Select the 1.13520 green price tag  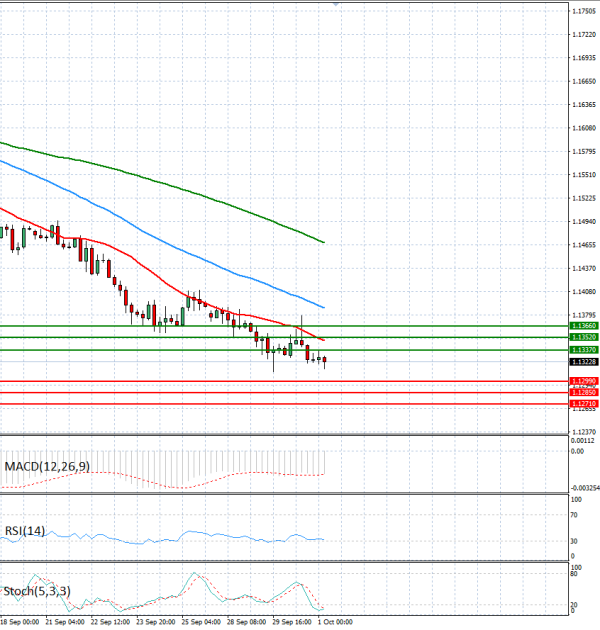[585, 337]
